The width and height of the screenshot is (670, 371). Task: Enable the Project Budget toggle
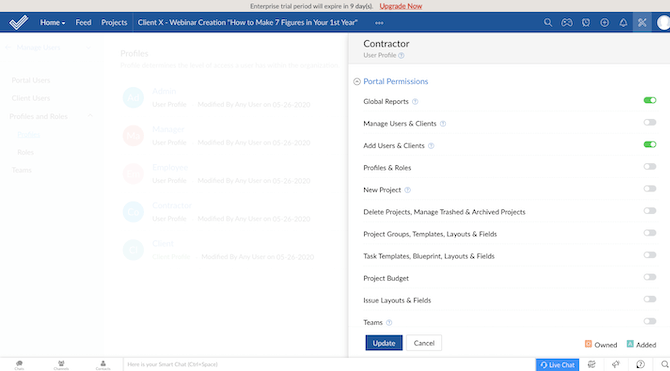pyautogui.click(x=650, y=277)
